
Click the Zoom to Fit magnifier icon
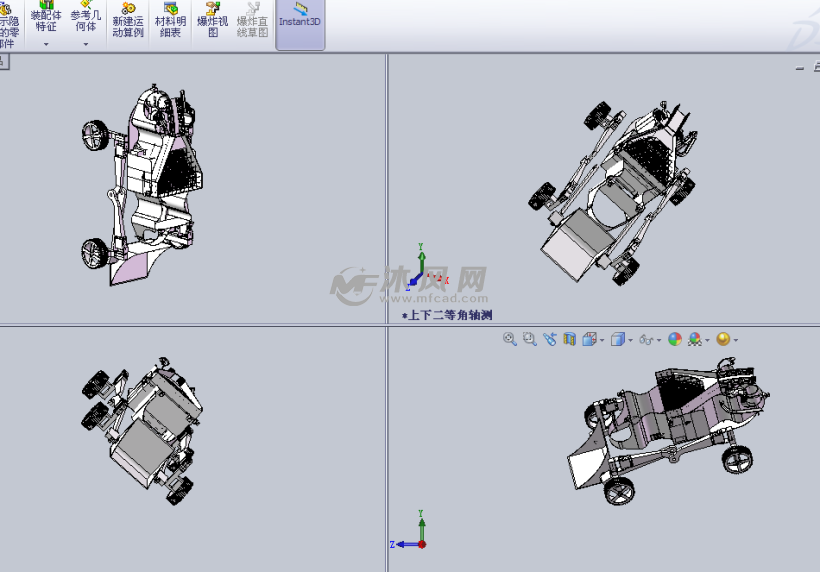510,340
